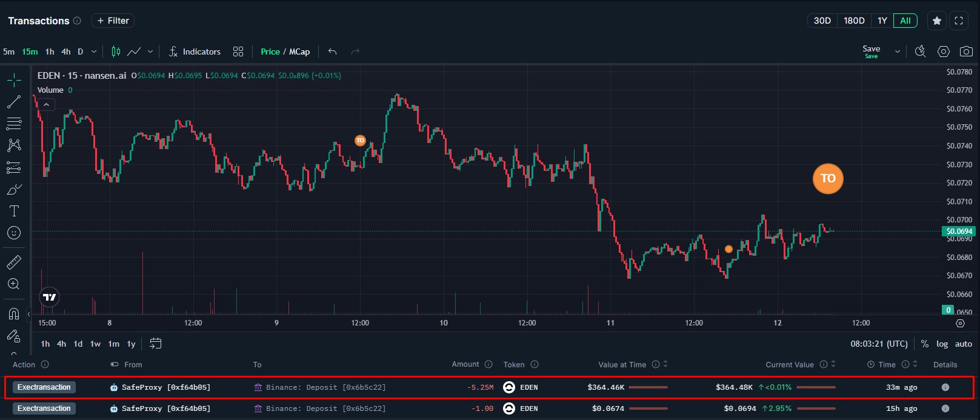Select the 1h interval option
Image resolution: width=980 pixels, height=420 pixels.
[x=50, y=52]
